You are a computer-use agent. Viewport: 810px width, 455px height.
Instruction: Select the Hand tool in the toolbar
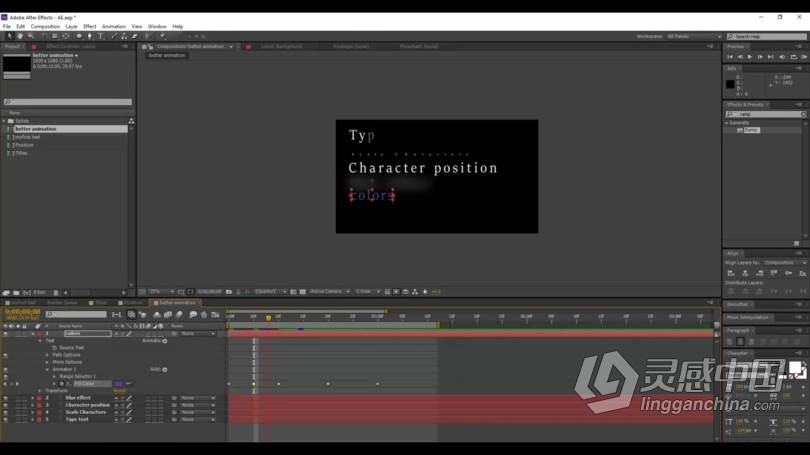20,36
